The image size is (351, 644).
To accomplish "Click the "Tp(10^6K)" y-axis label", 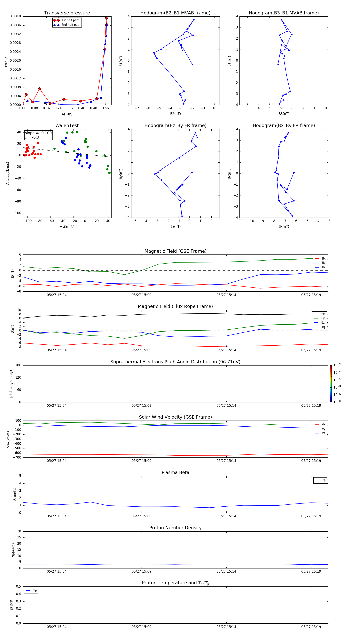I will pyautogui.click(x=11, y=605).
